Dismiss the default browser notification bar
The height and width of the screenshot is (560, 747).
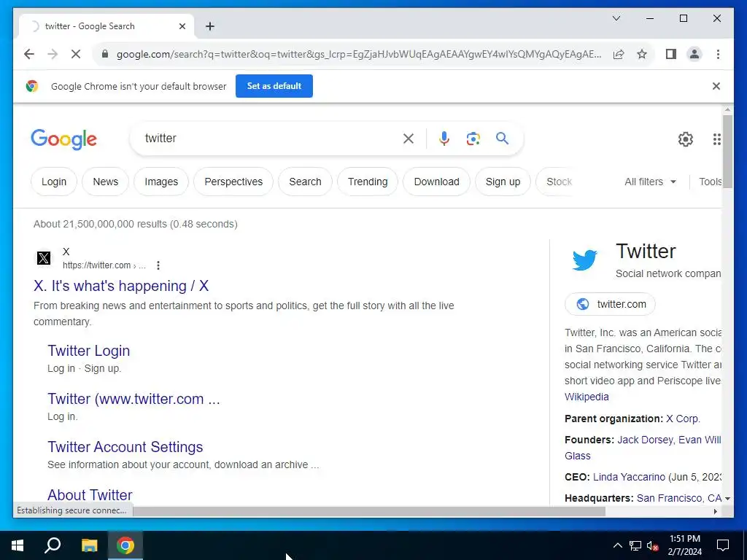(716, 86)
